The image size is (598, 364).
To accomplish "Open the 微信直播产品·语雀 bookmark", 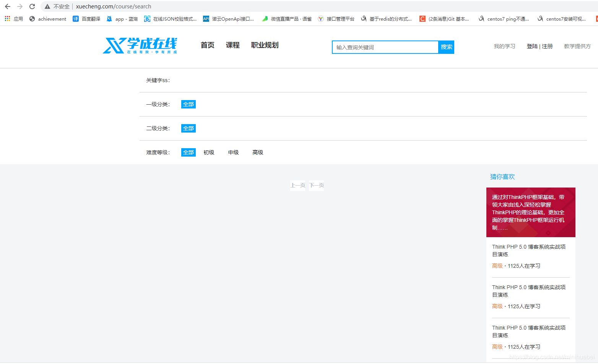I will (x=286, y=19).
